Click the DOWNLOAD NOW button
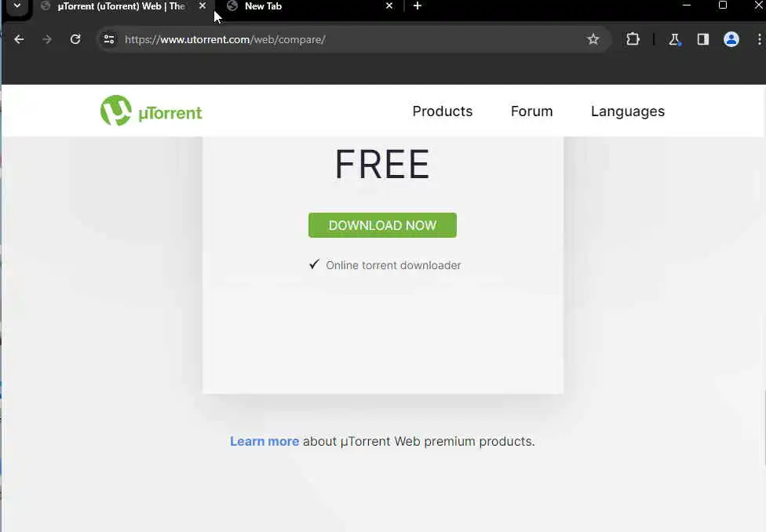The image size is (766, 532). (x=382, y=225)
